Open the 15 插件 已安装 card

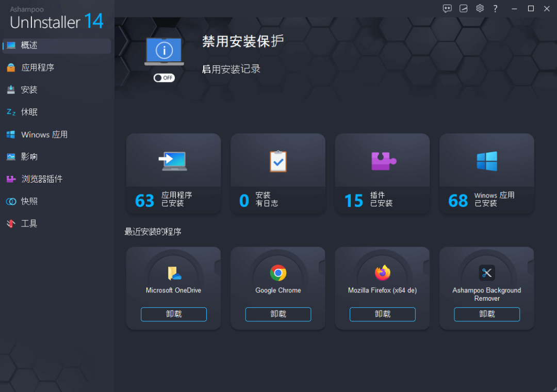point(383,174)
